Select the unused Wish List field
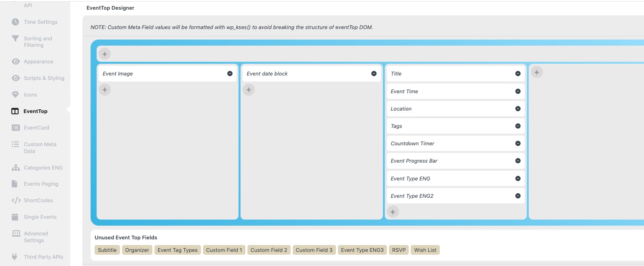This screenshot has width=644, height=266. (x=425, y=250)
